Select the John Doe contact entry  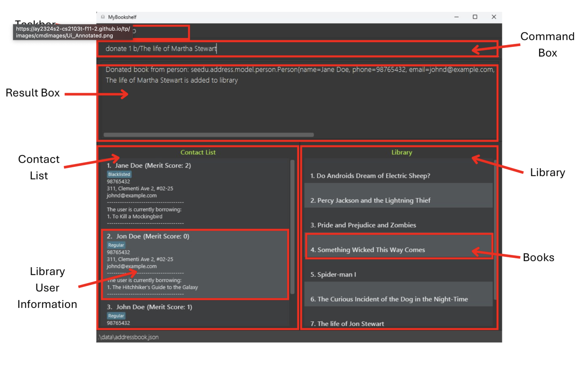(x=195, y=314)
